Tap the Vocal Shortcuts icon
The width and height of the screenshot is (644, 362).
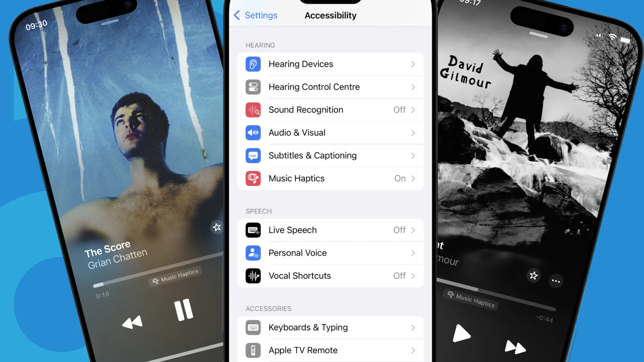[253, 276]
